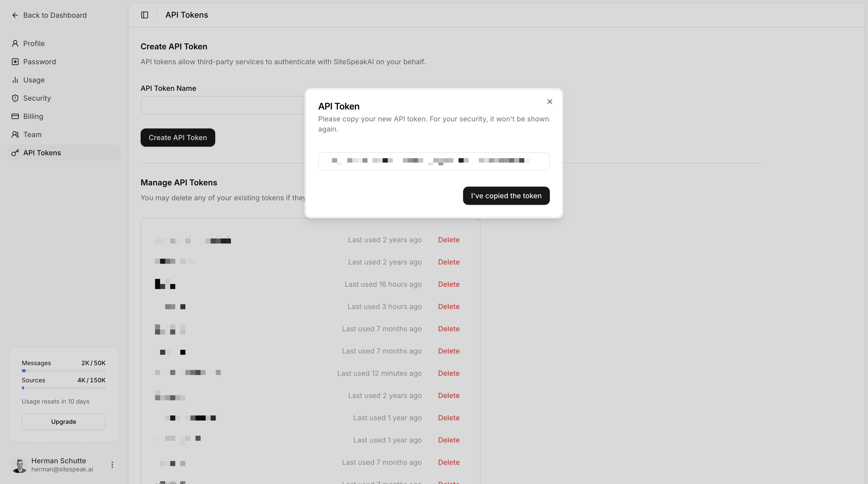Select the Team people icon
Screen dimensions: 868x484
[x=15, y=134]
